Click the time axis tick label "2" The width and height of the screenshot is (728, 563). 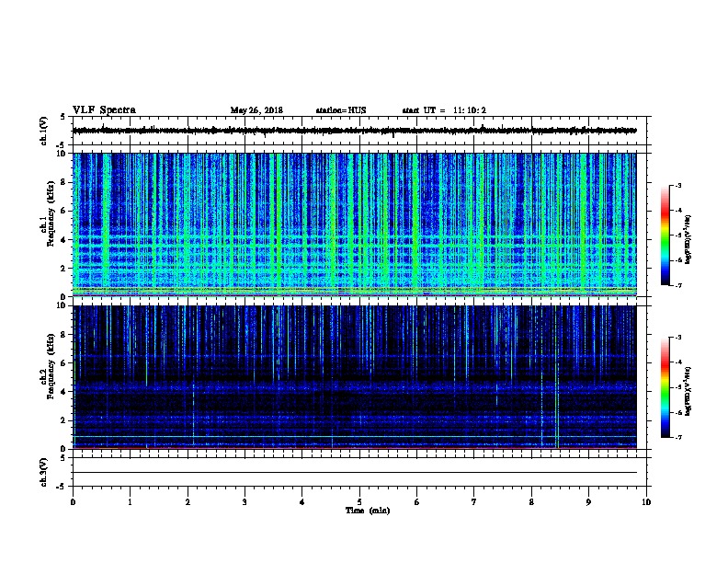click(188, 501)
